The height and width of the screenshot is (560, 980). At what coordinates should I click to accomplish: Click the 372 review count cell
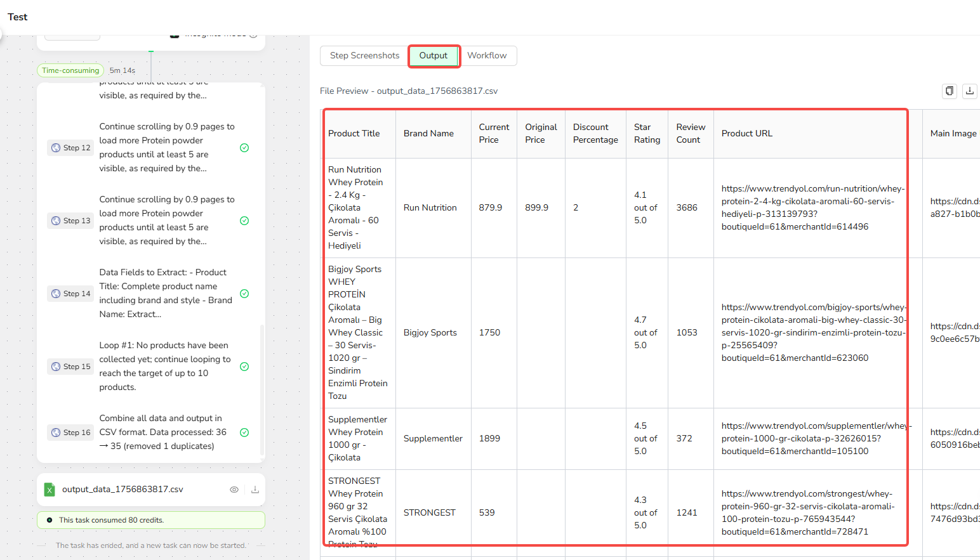coord(691,439)
